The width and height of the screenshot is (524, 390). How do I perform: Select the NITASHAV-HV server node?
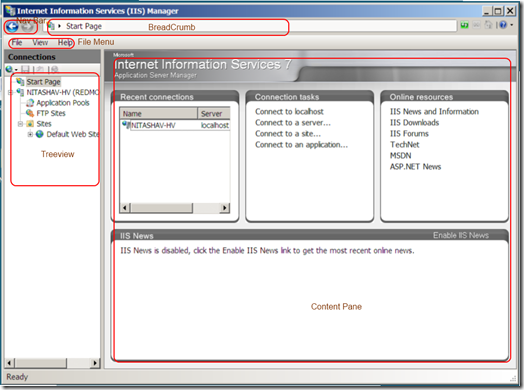point(62,92)
